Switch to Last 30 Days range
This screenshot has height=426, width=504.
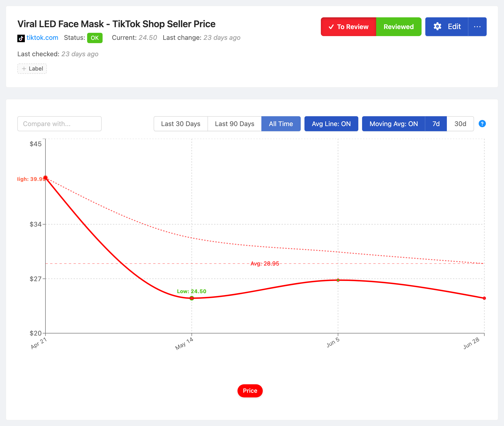[181, 124]
